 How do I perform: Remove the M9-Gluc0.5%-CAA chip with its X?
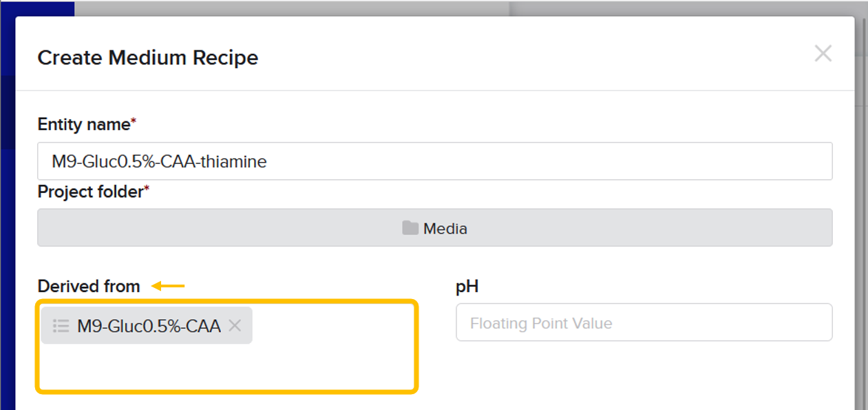point(235,325)
